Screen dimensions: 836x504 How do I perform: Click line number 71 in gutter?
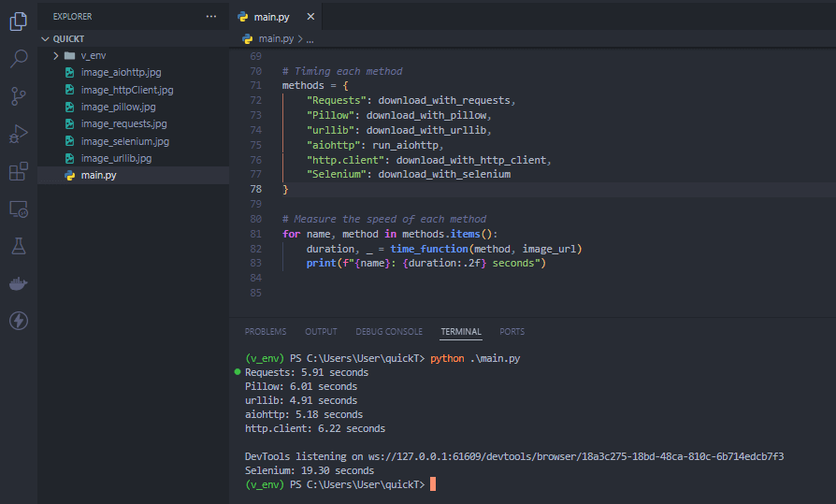pyautogui.click(x=256, y=85)
